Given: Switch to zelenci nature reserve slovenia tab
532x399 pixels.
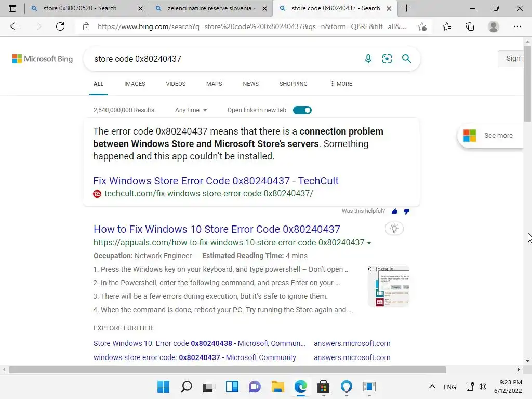Looking at the screenshot, I should point(209,8).
